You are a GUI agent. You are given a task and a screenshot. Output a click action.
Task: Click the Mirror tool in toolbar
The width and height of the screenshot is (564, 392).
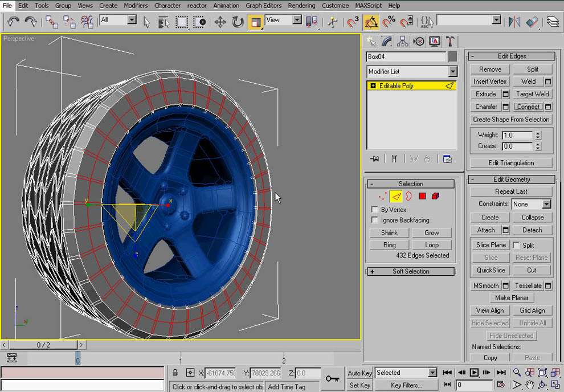(514, 22)
